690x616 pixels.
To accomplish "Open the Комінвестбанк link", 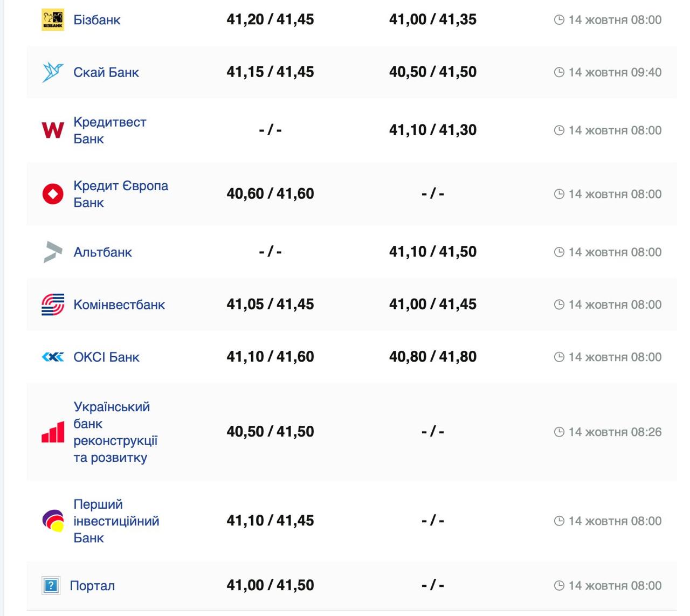I will (x=119, y=304).
